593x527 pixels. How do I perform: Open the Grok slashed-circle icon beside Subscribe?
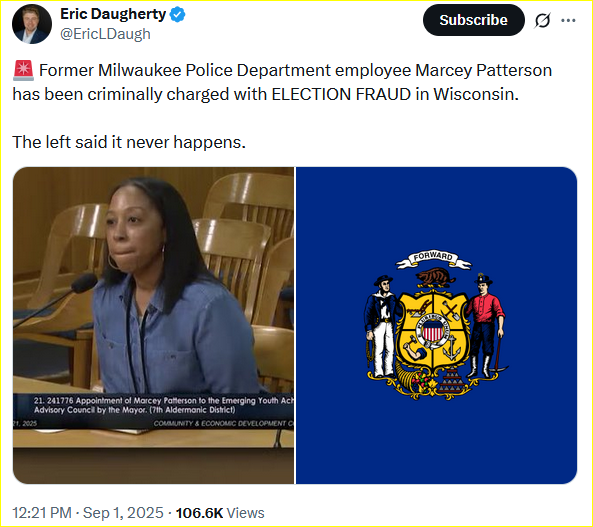pyautogui.click(x=542, y=20)
